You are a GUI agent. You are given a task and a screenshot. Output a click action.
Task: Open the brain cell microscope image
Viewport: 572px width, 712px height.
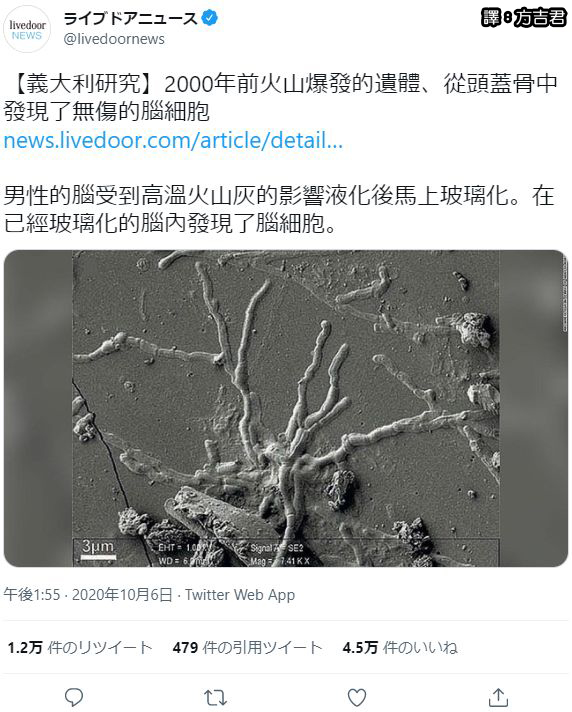(x=286, y=408)
